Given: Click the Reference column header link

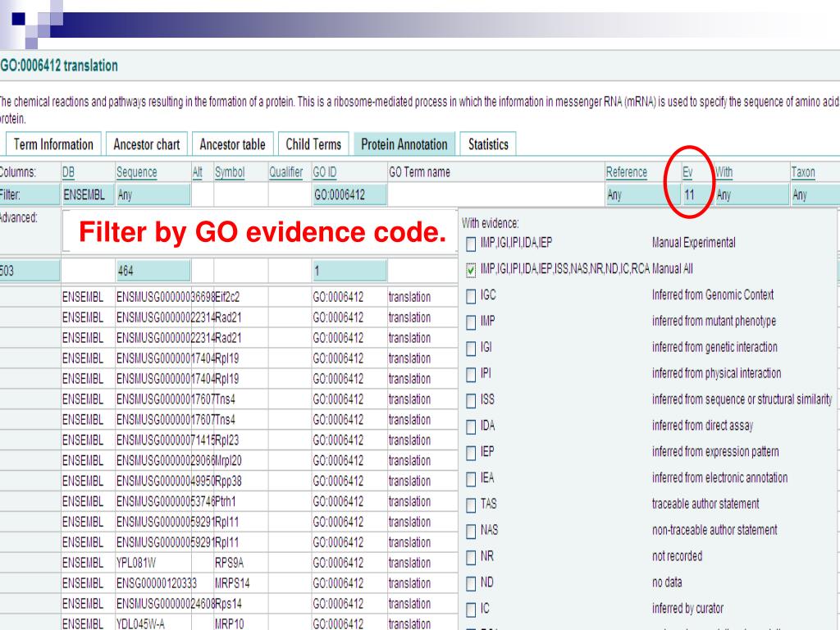Looking at the screenshot, I should pyautogui.click(x=627, y=172).
